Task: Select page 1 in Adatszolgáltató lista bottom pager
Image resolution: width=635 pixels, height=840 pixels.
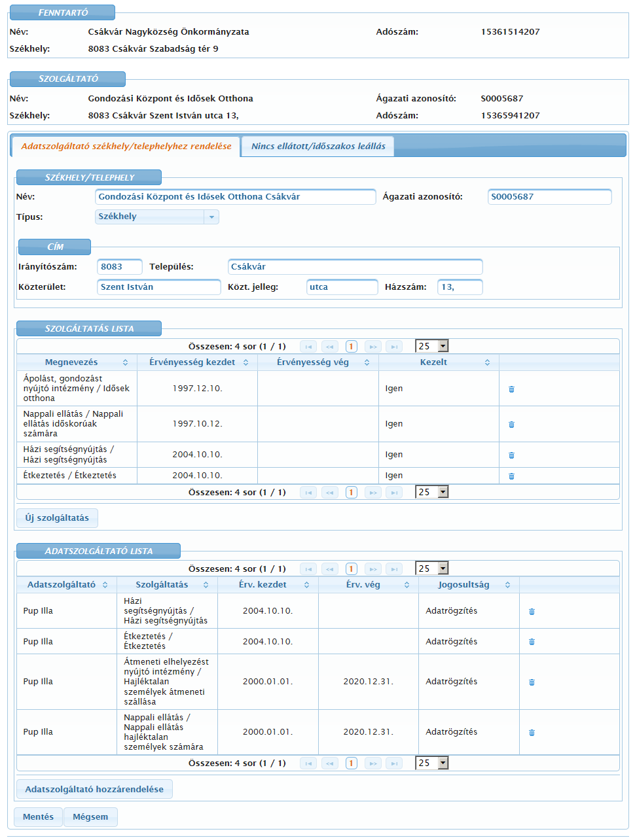Action: pos(352,763)
